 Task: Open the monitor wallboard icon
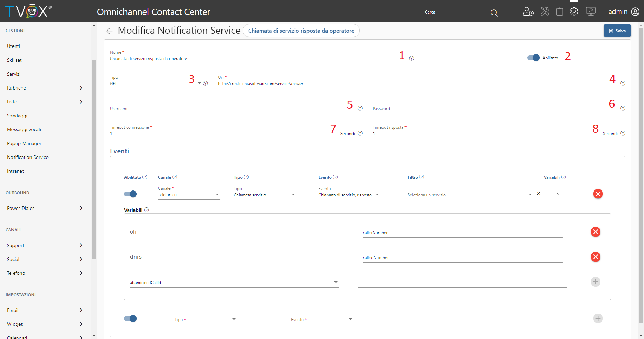click(591, 11)
